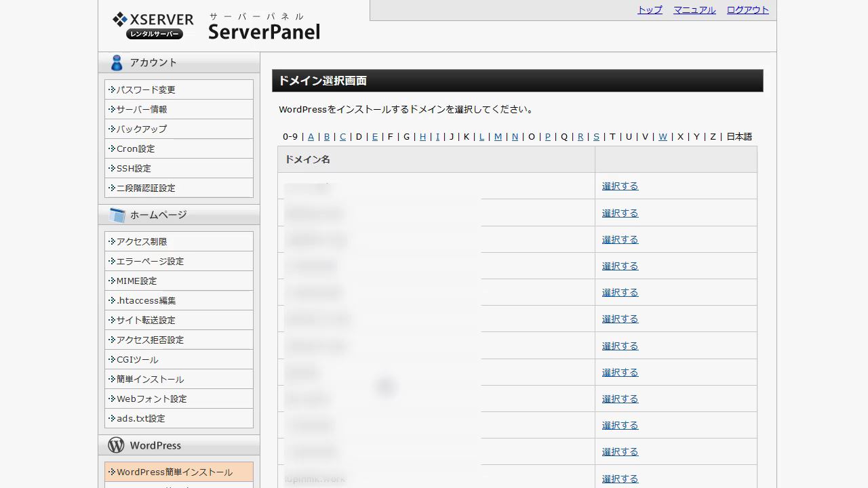
Task: Open the マニュアル link in header
Action: tap(694, 10)
